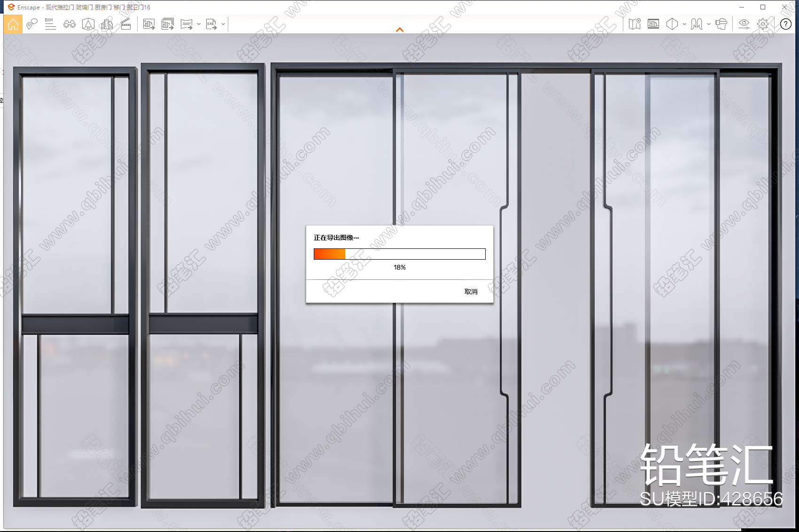Toggle the split hexagon projection icon
The width and height of the screenshot is (799, 532).
coord(672,24)
